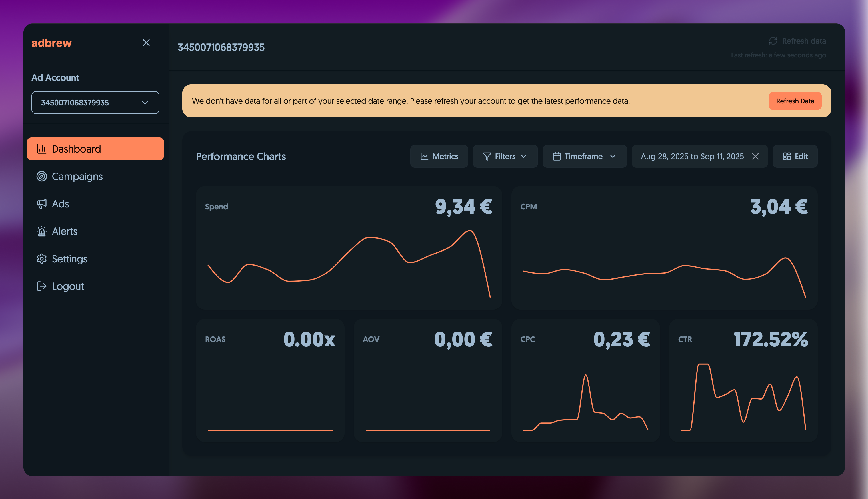Viewport: 868px width, 499px height.
Task: Click the CTR value 172.52%
Action: pyautogui.click(x=771, y=339)
